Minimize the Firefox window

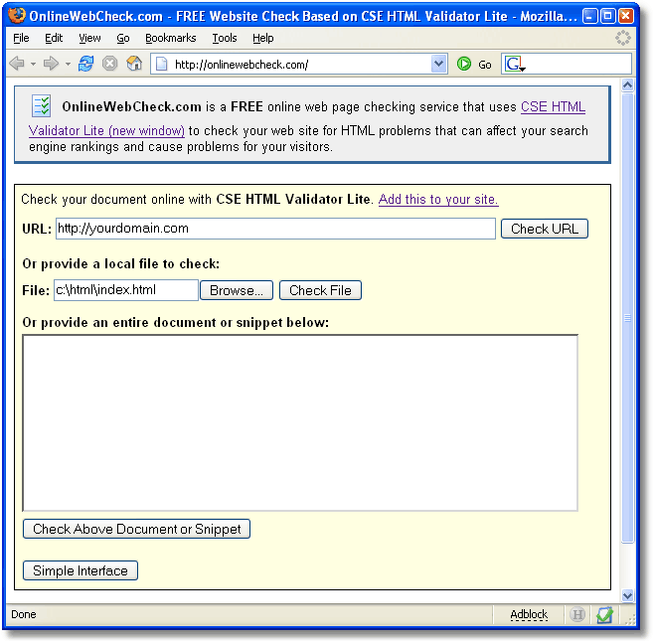(x=589, y=16)
